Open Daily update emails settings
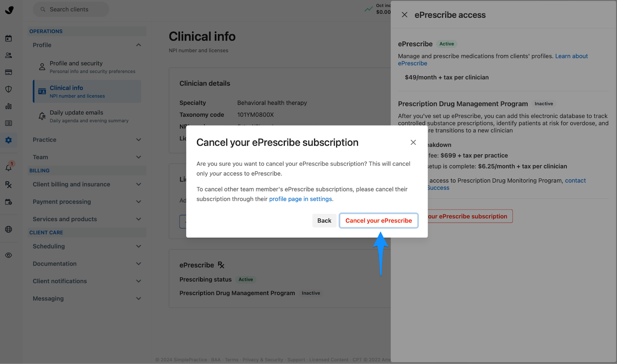 pos(87,116)
